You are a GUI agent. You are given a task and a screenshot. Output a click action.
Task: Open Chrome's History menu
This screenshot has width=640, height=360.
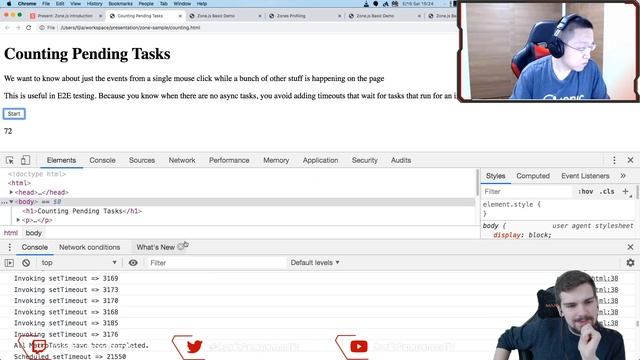click(x=95, y=4)
